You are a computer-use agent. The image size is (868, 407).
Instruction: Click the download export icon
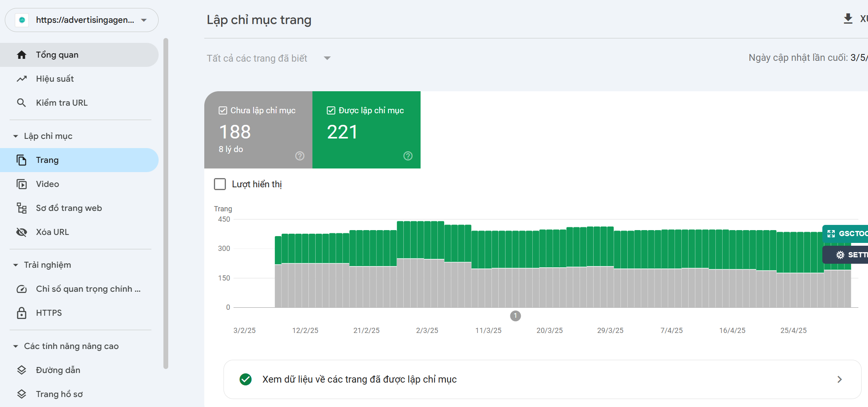(x=848, y=19)
